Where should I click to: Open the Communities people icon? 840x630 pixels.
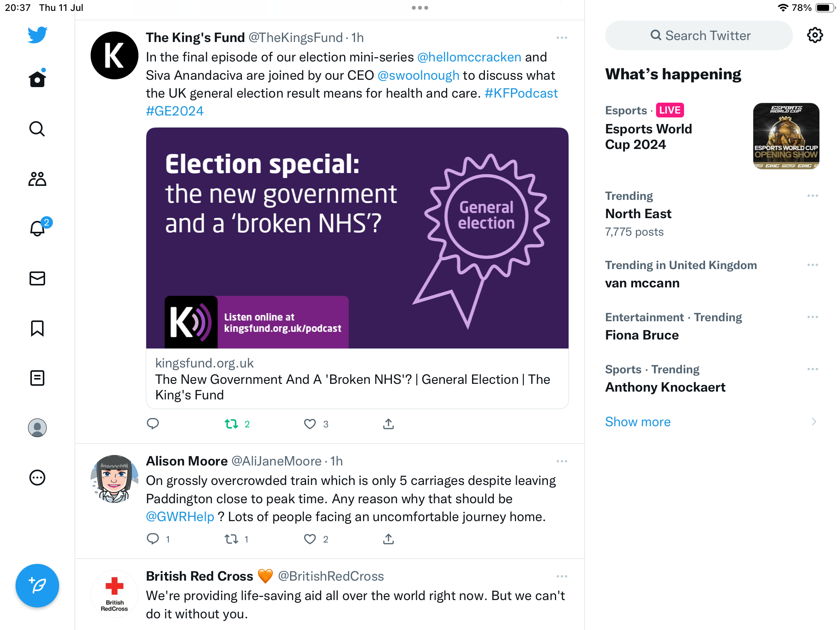point(37,179)
